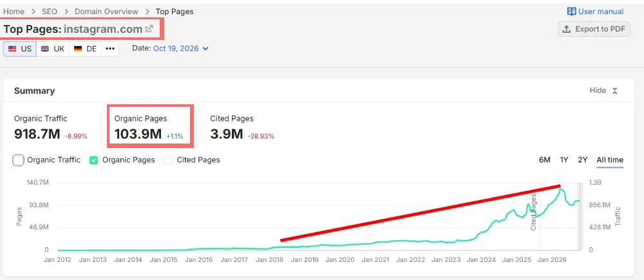This screenshot has width=644, height=280.
Task: Click the Organic Pages 103.9M metric
Action: click(x=138, y=134)
